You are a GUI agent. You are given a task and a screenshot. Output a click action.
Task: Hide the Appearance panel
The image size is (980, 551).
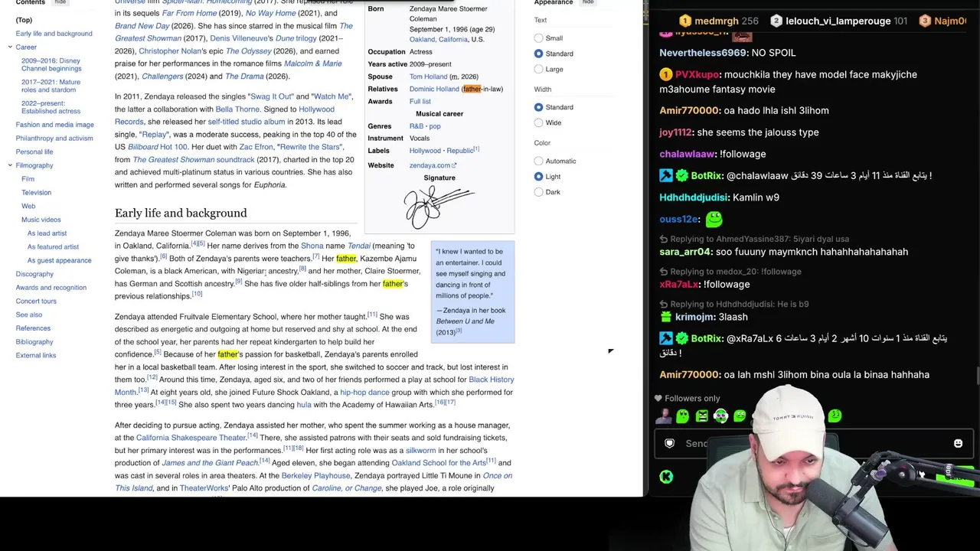588,2
